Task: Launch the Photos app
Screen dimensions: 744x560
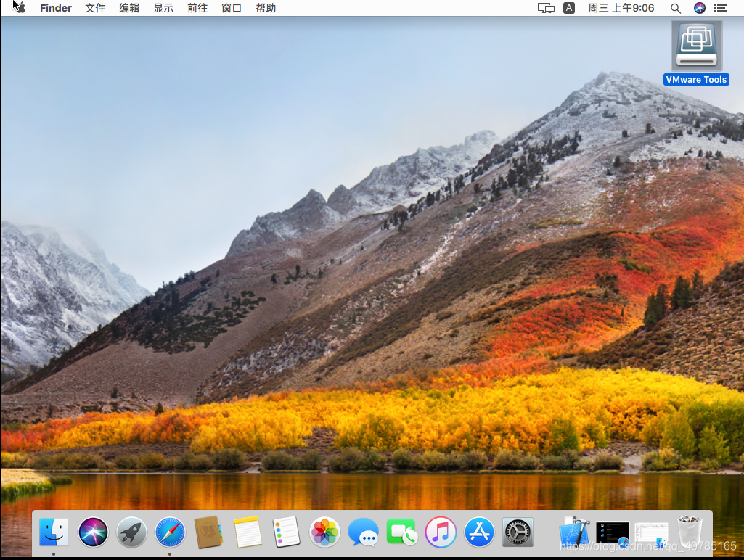Action: [x=324, y=532]
